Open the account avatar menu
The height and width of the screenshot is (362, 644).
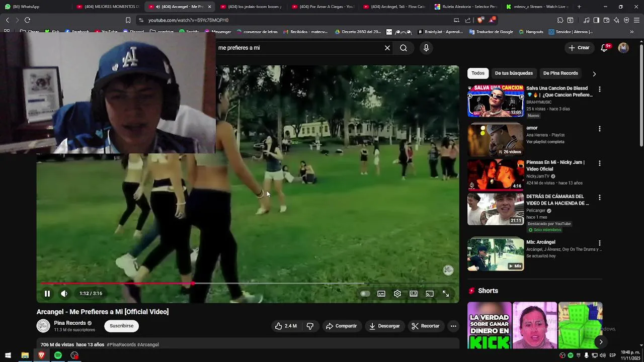[x=623, y=48]
